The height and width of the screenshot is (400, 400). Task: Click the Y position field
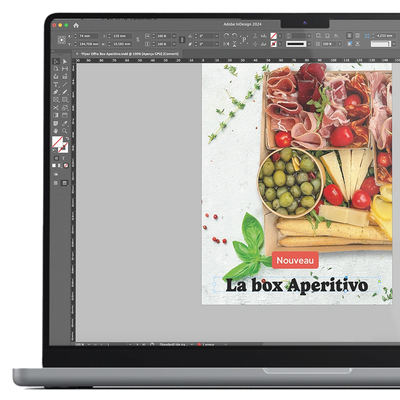click(89, 44)
